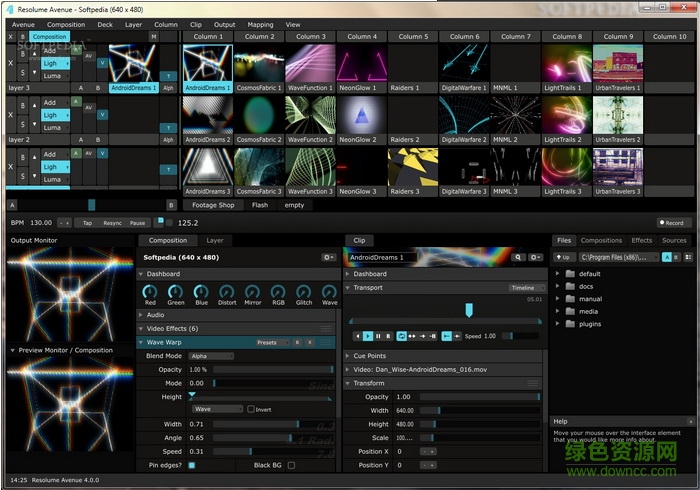The width and height of the screenshot is (700, 490).
Task: Click the loop playback mode icon
Action: coord(402,336)
